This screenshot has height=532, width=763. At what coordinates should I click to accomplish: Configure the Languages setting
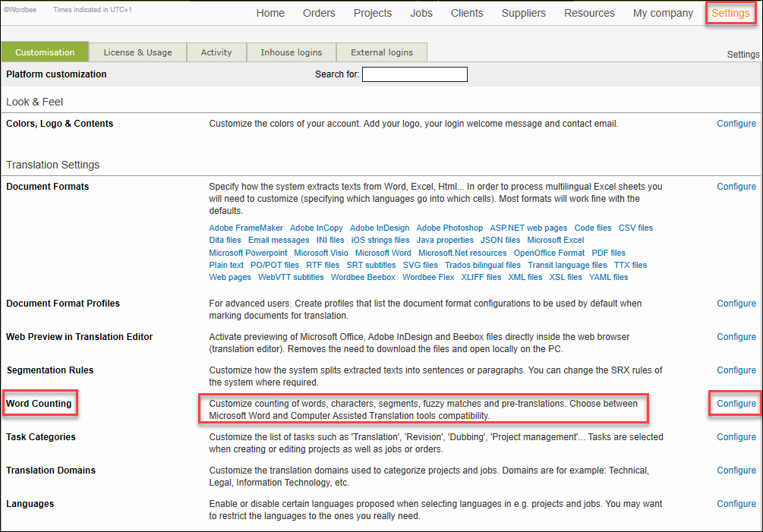tap(736, 504)
